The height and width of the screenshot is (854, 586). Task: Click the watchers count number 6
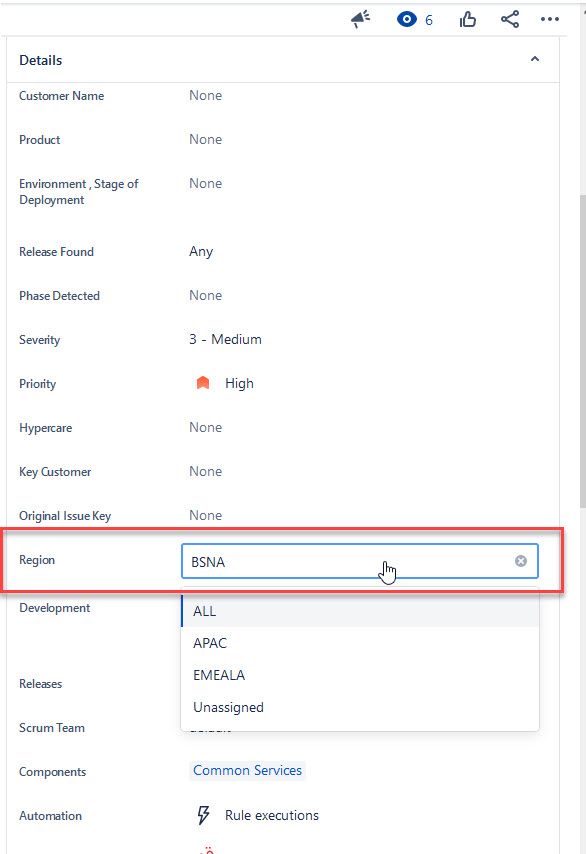pos(429,20)
